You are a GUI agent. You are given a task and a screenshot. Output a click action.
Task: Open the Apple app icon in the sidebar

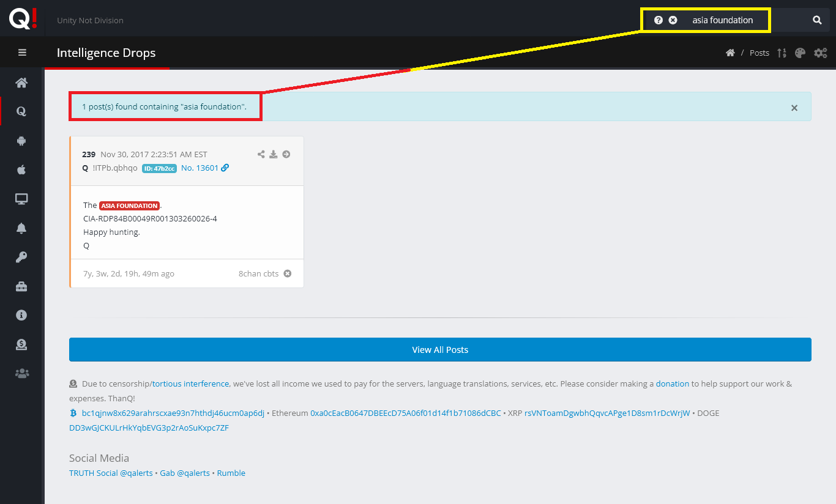21,169
